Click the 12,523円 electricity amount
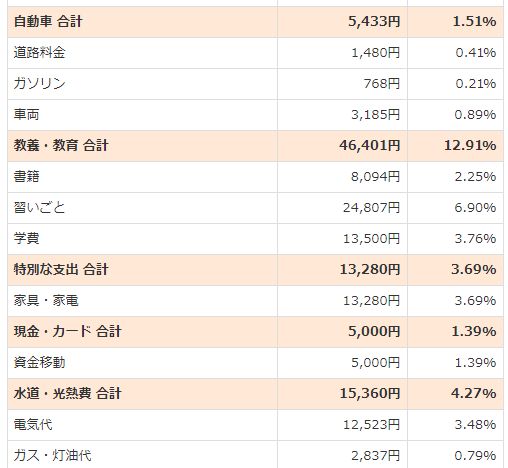This screenshot has width=508, height=468. pos(371,425)
